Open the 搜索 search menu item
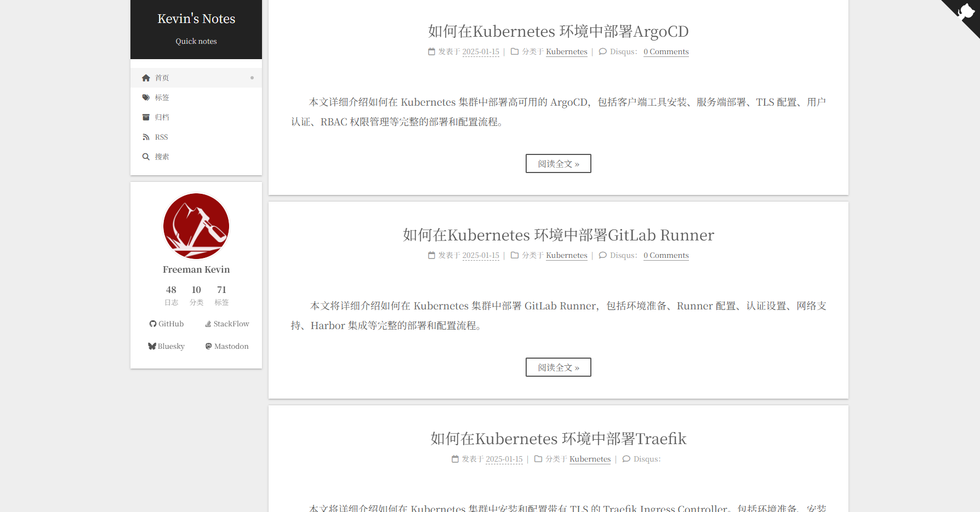This screenshot has width=980, height=512. pos(196,157)
